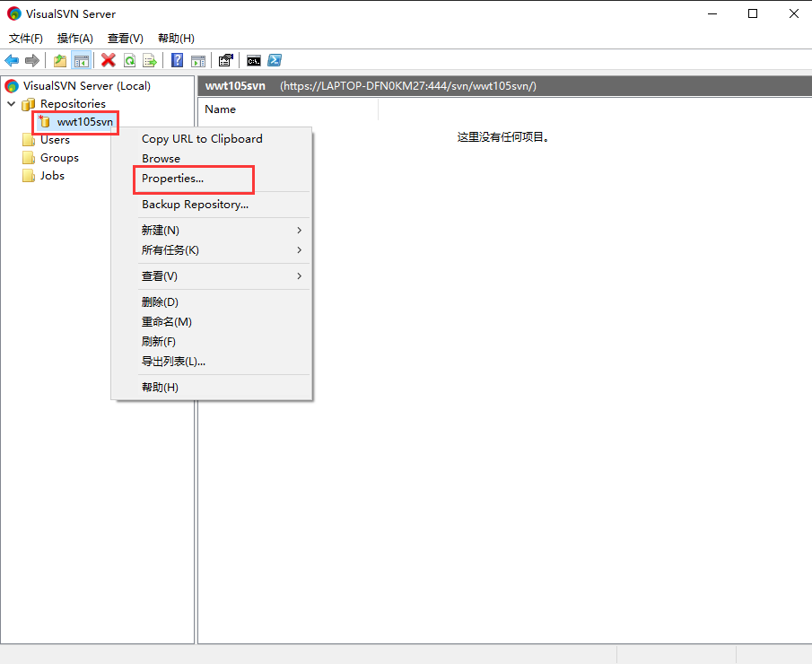Click the red X Delete toolbar icon
The width and height of the screenshot is (812, 664).
109,60
